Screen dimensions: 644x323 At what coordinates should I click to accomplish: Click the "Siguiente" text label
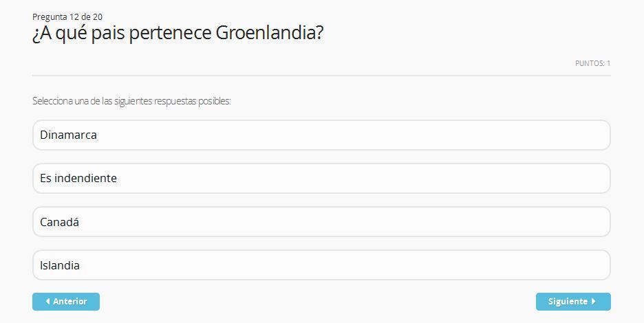pos(568,302)
